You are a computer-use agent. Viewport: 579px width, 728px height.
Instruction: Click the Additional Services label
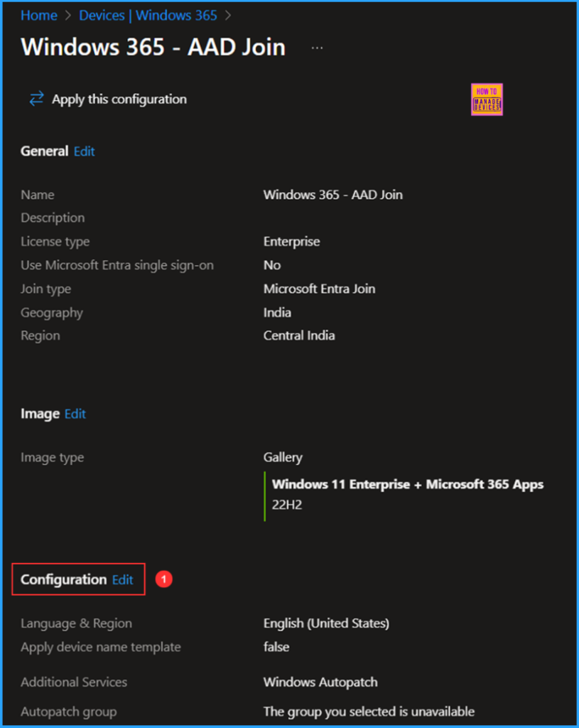pos(74,682)
